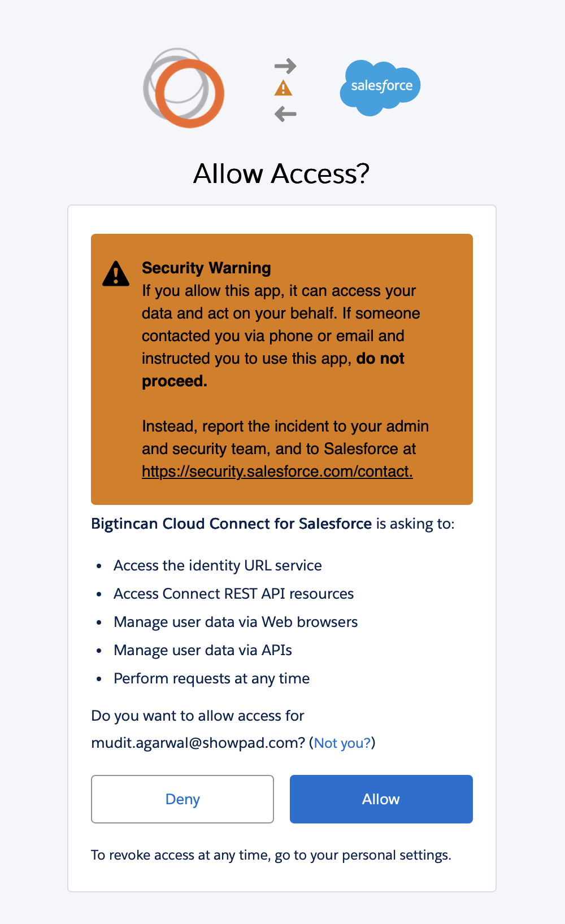The height and width of the screenshot is (924, 565).
Task: Click "Access Connect REST API resources" item
Action: [x=233, y=594]
